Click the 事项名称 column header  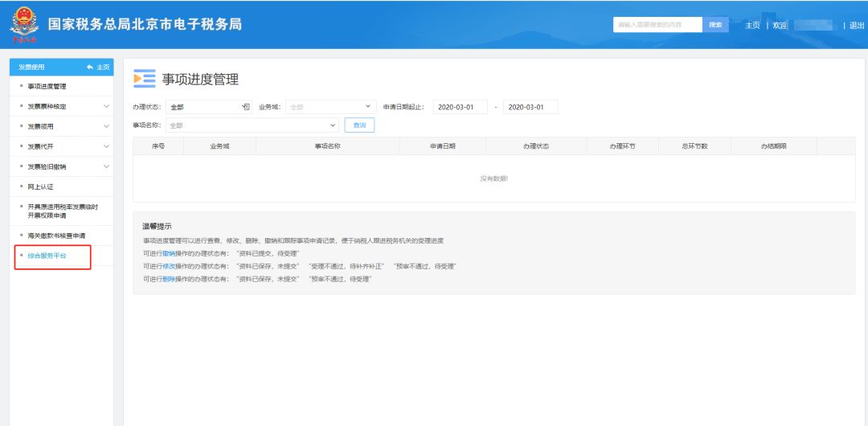(327, 146)
